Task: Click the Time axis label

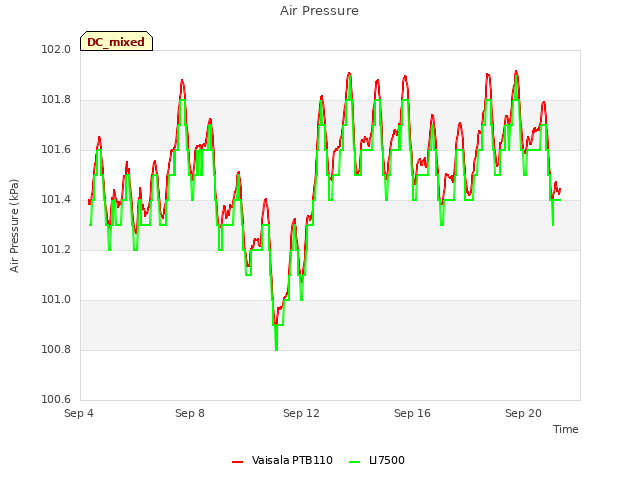Action: click(566, 429)
